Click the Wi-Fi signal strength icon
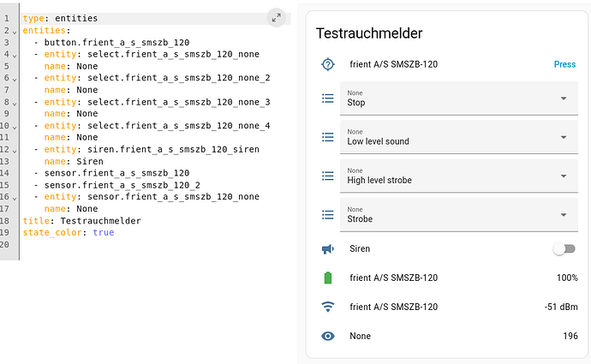 327,307
